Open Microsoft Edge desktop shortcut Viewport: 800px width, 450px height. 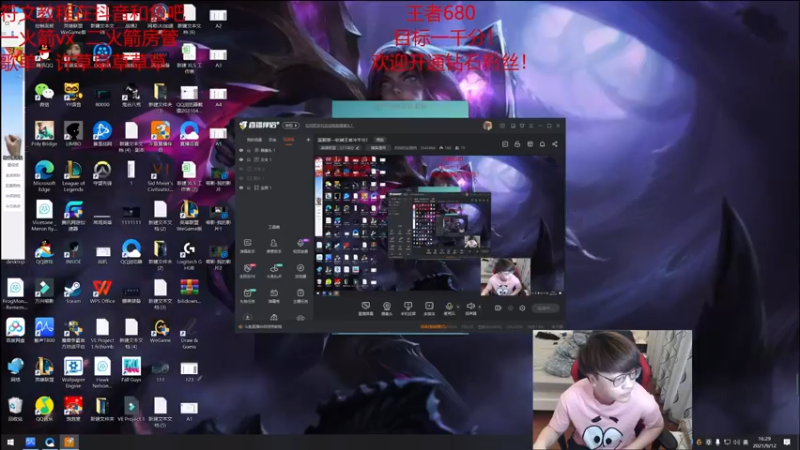pyautogui.click(x=44, y=177)
